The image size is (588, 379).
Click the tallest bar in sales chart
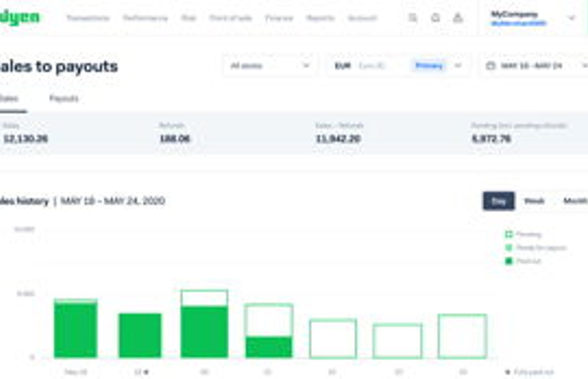tap(204, 324)
